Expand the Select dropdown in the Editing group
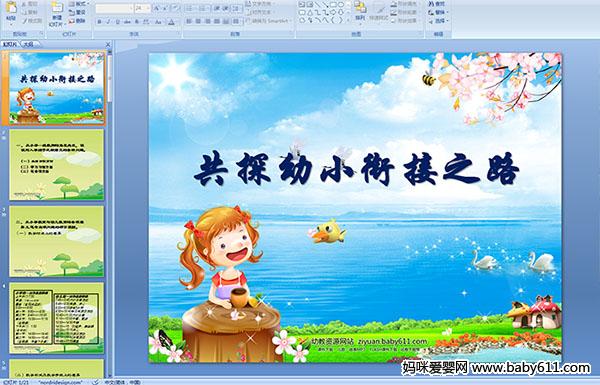This screenshot has height=385, width=600. coord(438,21)
